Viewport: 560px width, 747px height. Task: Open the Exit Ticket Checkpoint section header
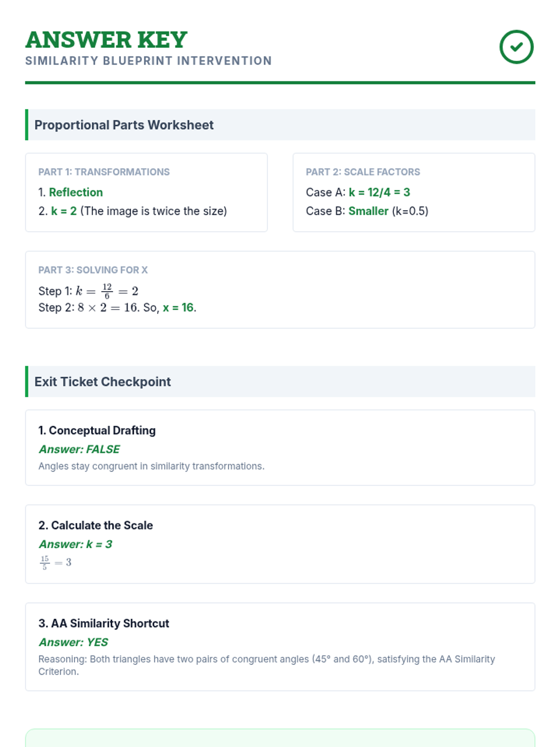point(280,381)
